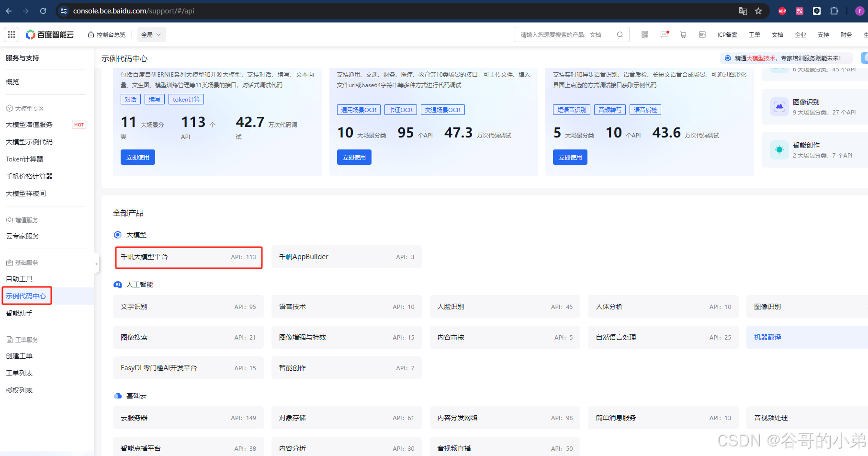
Task: Open the user profile avatar
Action: 860,11
